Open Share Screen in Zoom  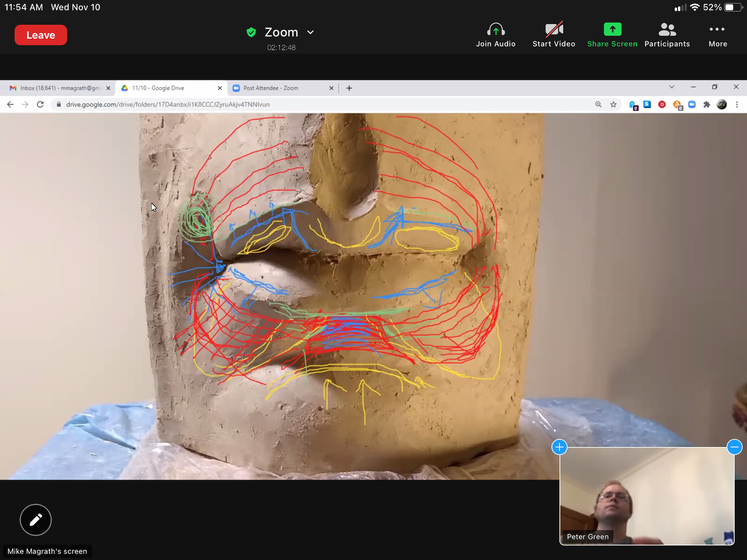click(x=612, y=35)
